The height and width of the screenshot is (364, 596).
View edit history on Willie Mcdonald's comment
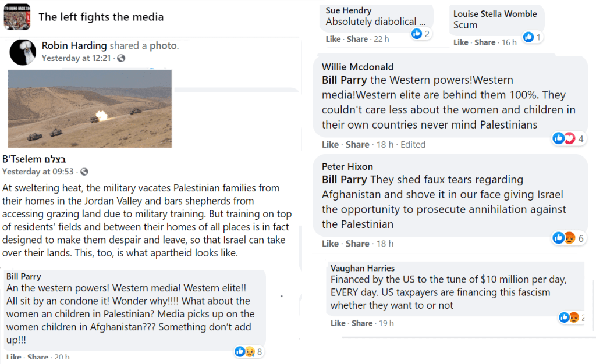tap(413, 144)
